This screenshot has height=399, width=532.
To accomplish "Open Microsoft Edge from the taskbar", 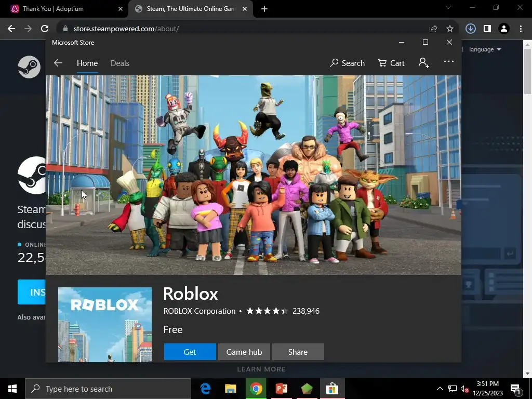I will point(205,389).
